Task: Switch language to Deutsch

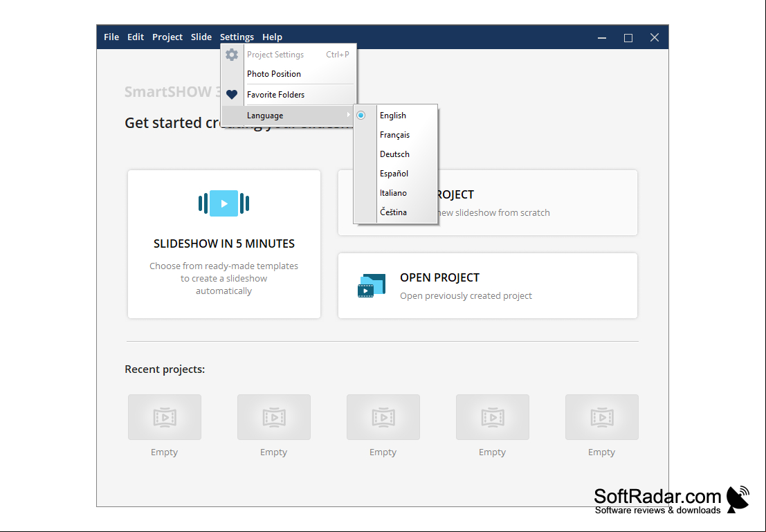Action: click(395, 154)
